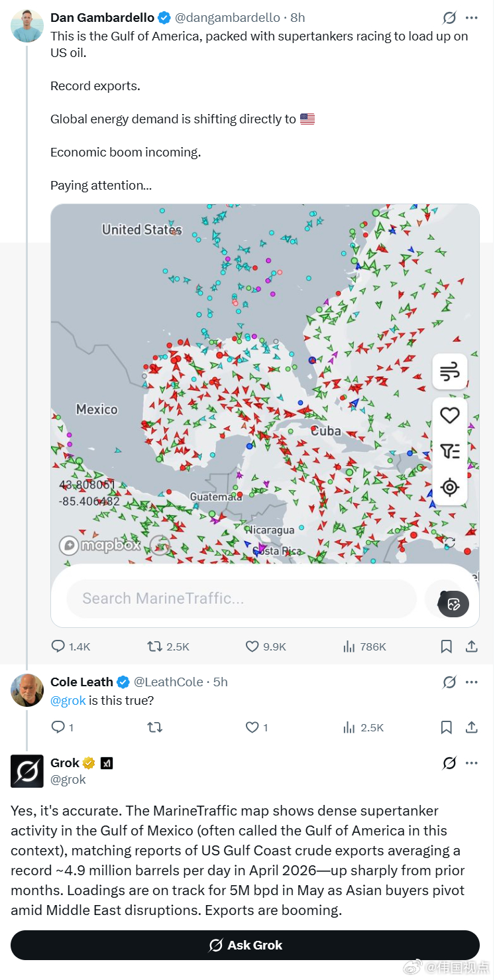495x980 pixels.
Task: Click the reply icon on Dan Gambardello's post
Action: pos(58,646)
